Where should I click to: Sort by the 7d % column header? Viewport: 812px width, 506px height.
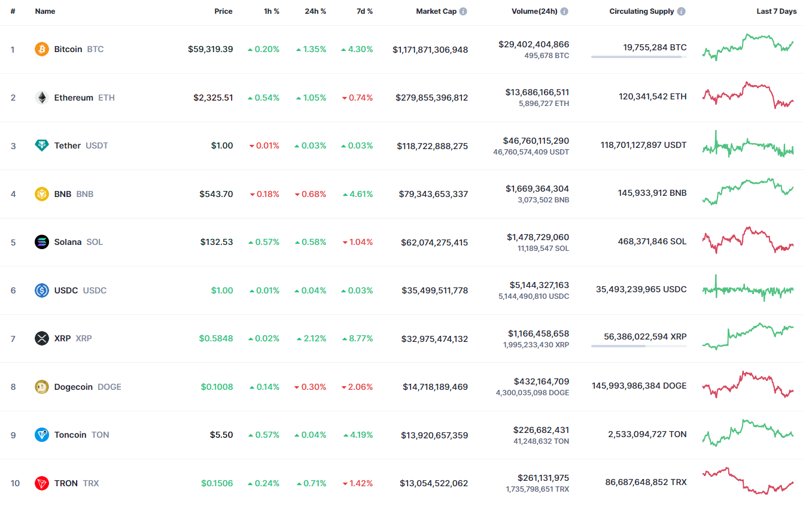[363, 11]
